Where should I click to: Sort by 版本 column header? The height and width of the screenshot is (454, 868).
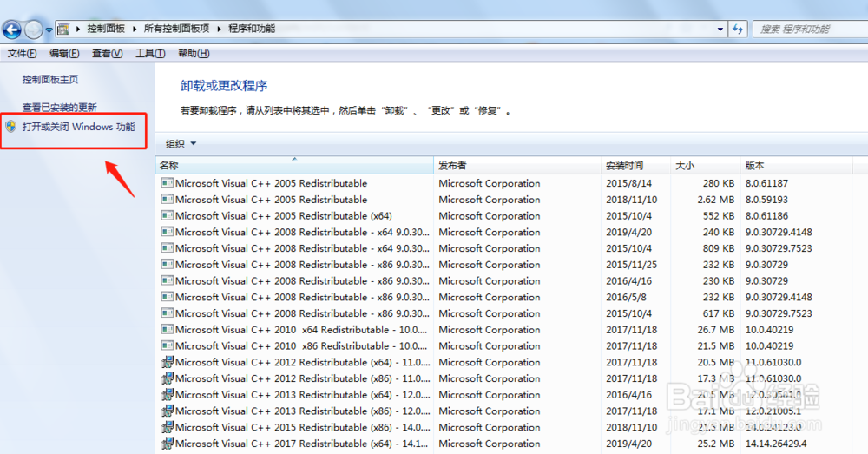[796, 166]
